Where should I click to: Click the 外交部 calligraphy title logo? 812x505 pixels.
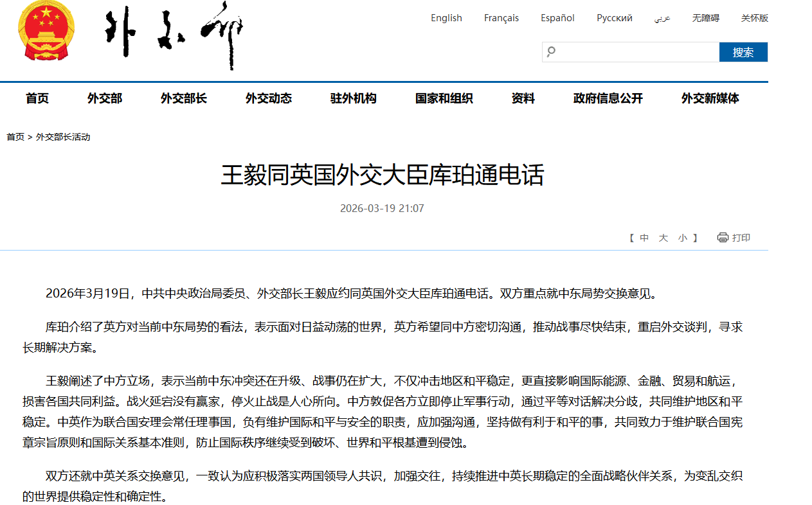coord(174,35)
